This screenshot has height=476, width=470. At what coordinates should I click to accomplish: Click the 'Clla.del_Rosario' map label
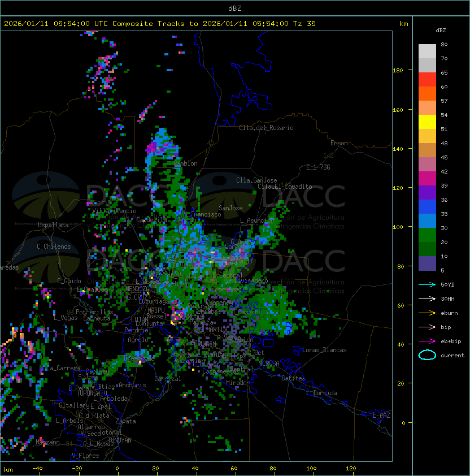(x=266, y=128)
